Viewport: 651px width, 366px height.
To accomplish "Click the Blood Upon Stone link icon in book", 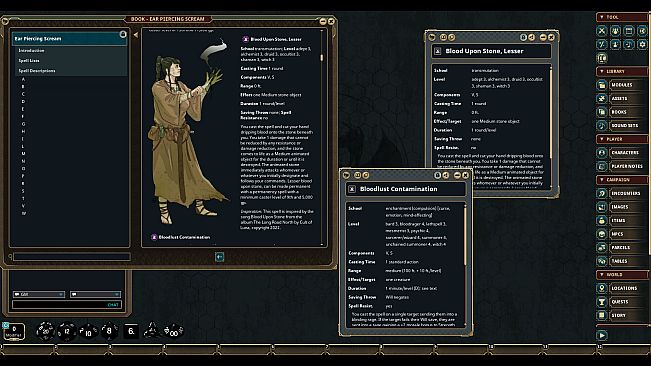I will 245,39.
